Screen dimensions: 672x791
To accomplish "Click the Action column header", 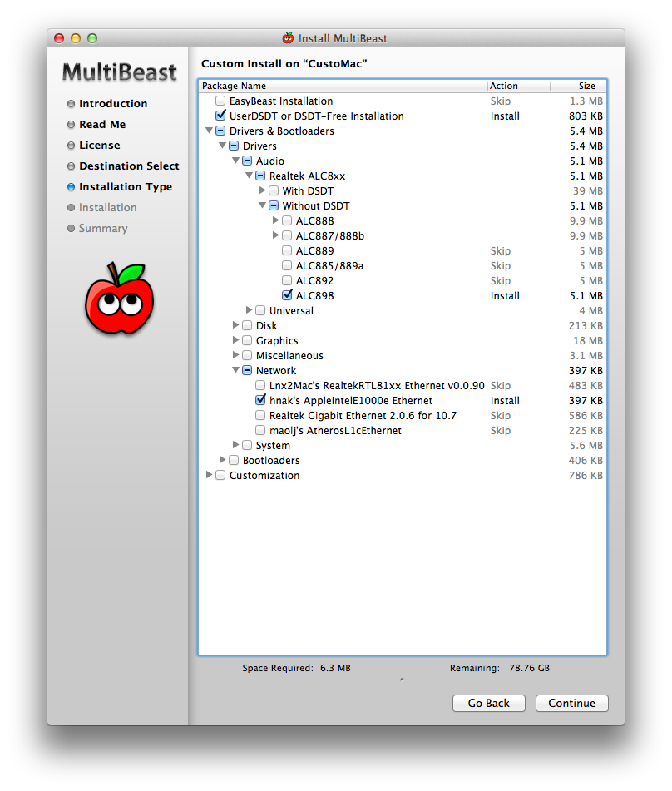I will coord(519,86).
